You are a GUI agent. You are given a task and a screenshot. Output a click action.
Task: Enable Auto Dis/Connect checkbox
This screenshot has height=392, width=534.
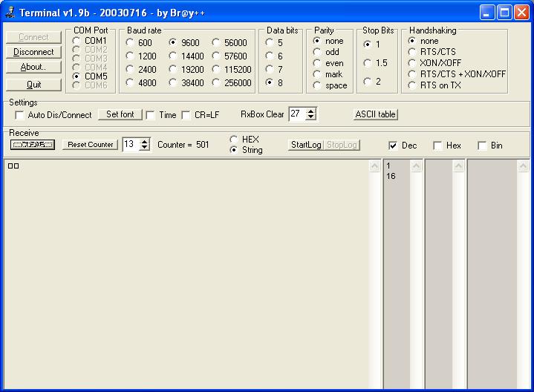20,115
